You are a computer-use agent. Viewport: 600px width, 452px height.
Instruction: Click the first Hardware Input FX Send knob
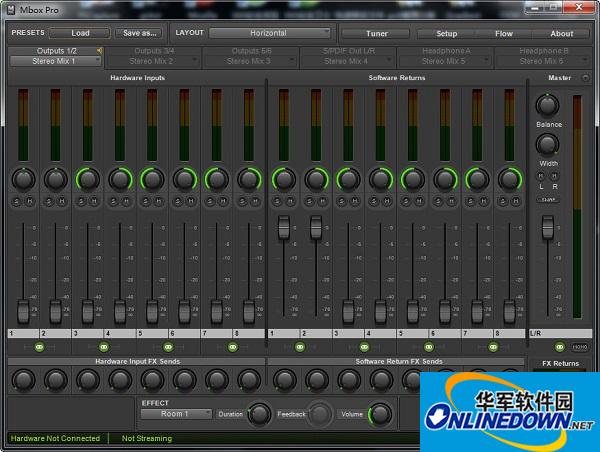click(23, 380)
